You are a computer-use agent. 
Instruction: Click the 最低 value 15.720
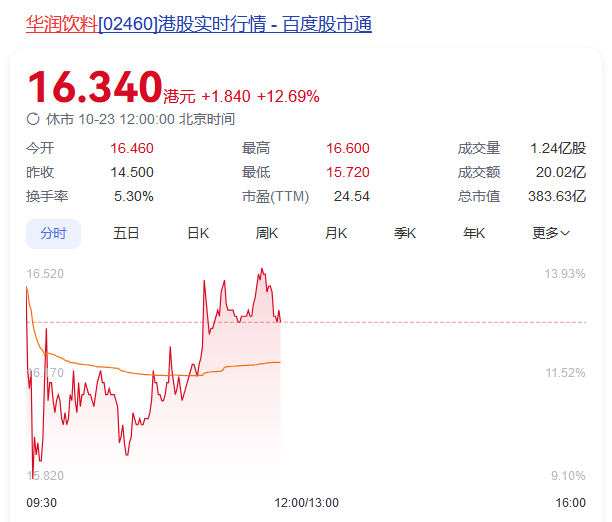click(x=348, y=172)
